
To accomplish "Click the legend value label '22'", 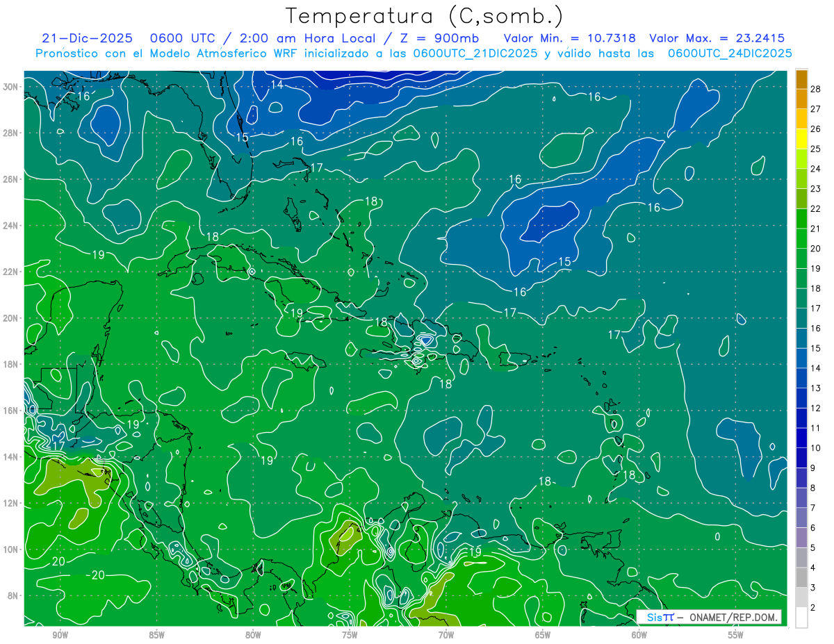I will (x=816, y=208).
